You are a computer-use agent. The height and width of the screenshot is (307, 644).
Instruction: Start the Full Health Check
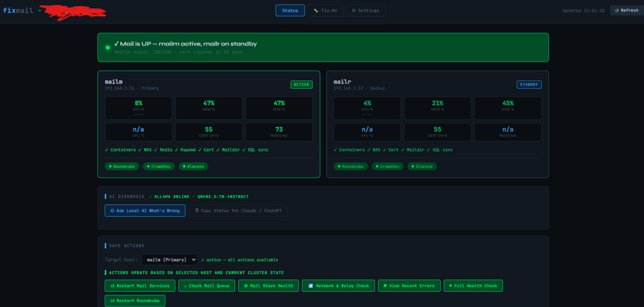(x=473, y=286)
